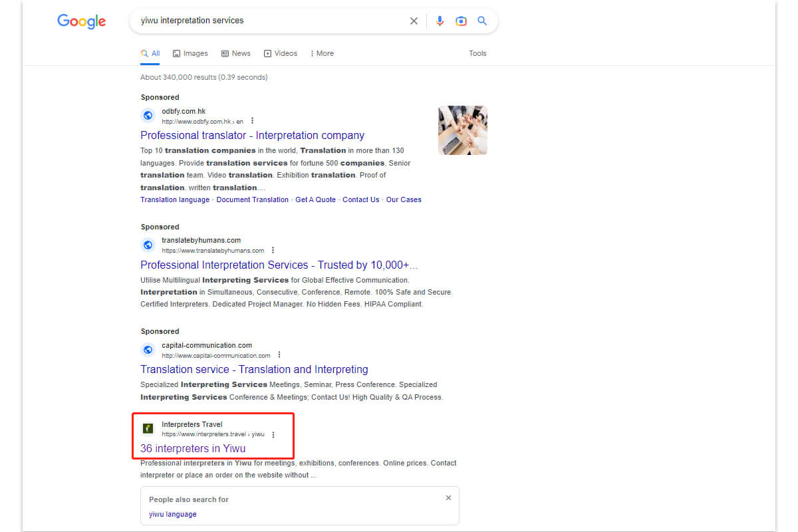Click the magnifying glass search icon

coord(482,21)
